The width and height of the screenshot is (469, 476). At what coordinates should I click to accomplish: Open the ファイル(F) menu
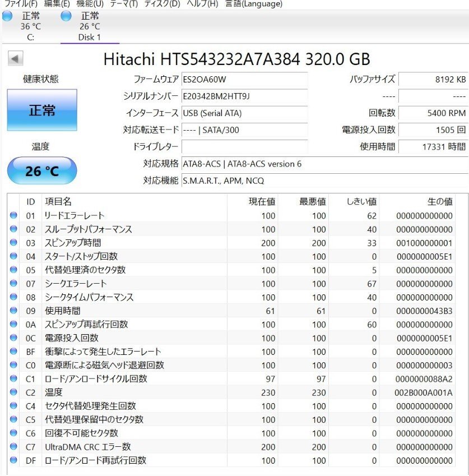click(x=21, y=4)
